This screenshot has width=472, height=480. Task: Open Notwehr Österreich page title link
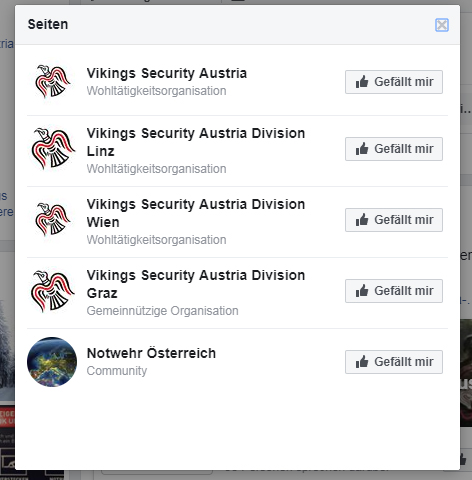[x=151, y=353]
